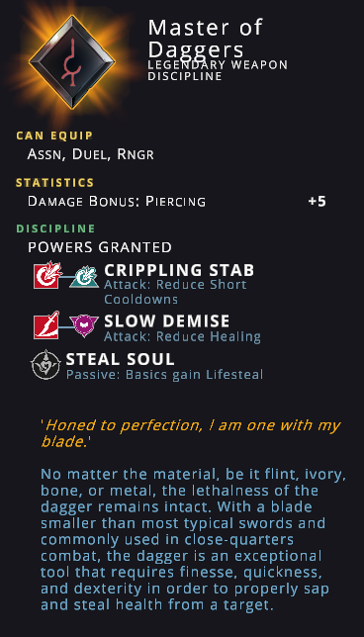Viewport: 364px width, 637px height.
Task: Click the Legendary Weapon Discipline subtitle
Action: (x=218, y=70)
